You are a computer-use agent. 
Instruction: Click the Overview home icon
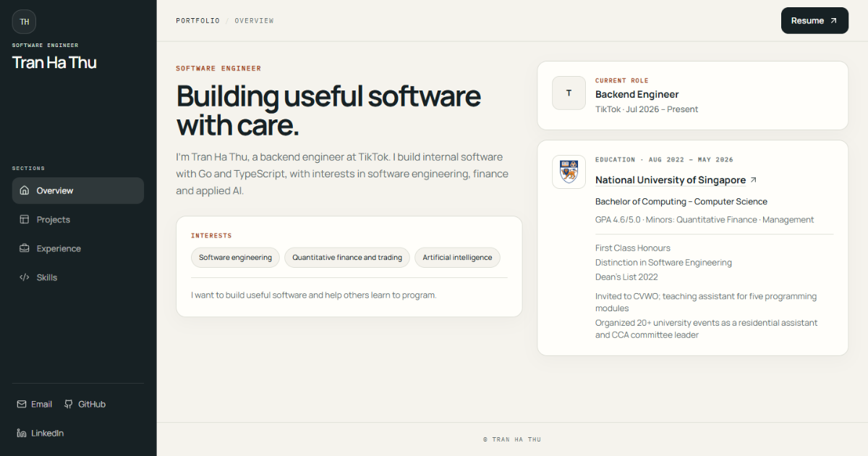[x=25, y=190]
